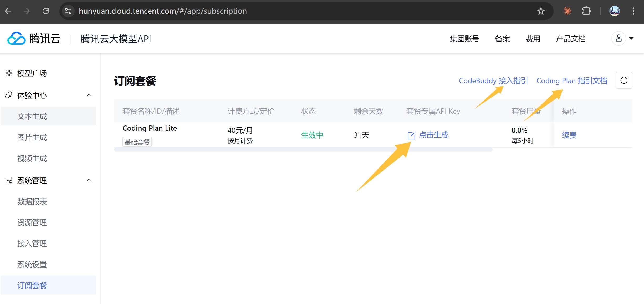Open the user account dropdown arrow
Image resolution: width=644 pixels, height=304 pixels.
(x=631, y=38)
